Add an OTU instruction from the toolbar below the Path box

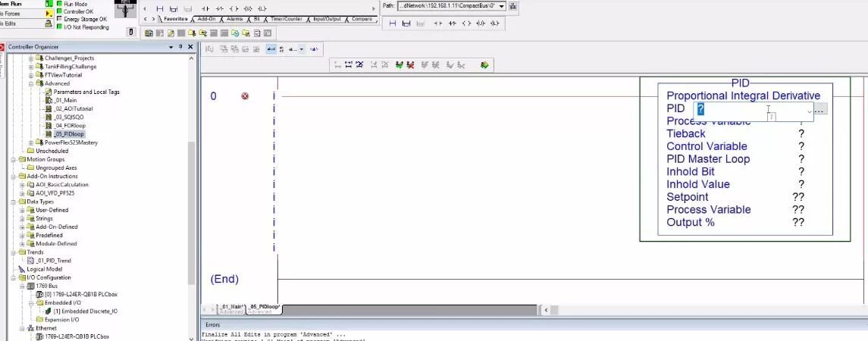[481, 23]
